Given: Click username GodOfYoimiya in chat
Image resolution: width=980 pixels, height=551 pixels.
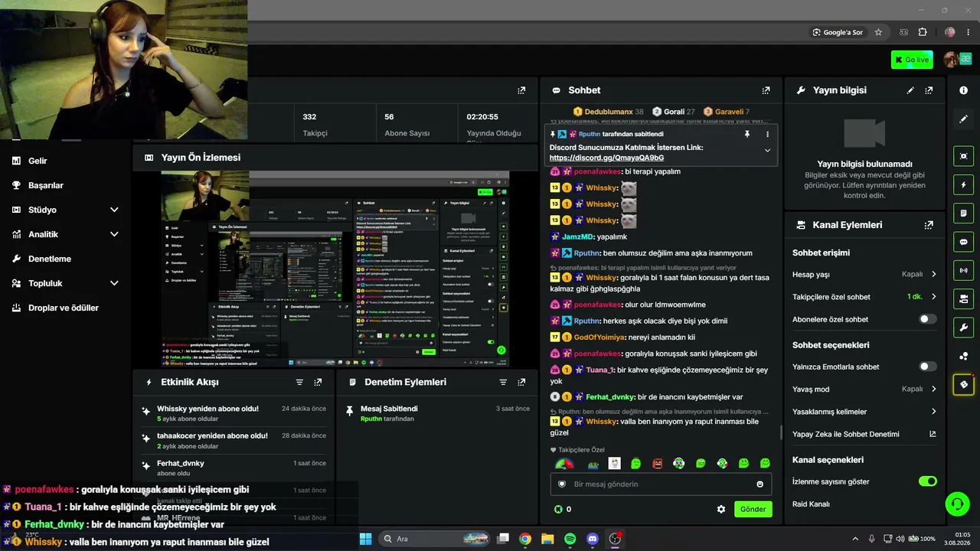Looking at the screenshot, I should click(599, 337).
